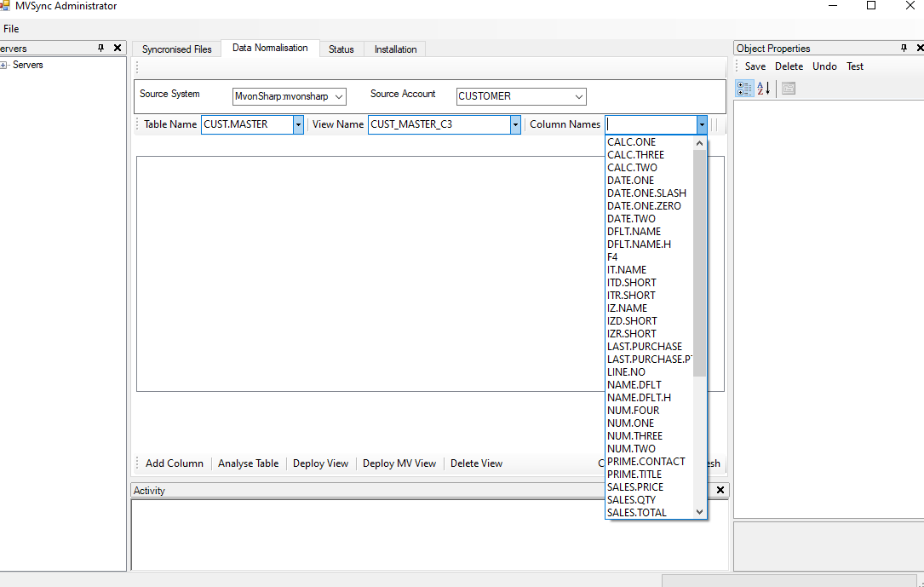Click Add Column button
This screenshot has height=587, width=924.
coord(175,463)
